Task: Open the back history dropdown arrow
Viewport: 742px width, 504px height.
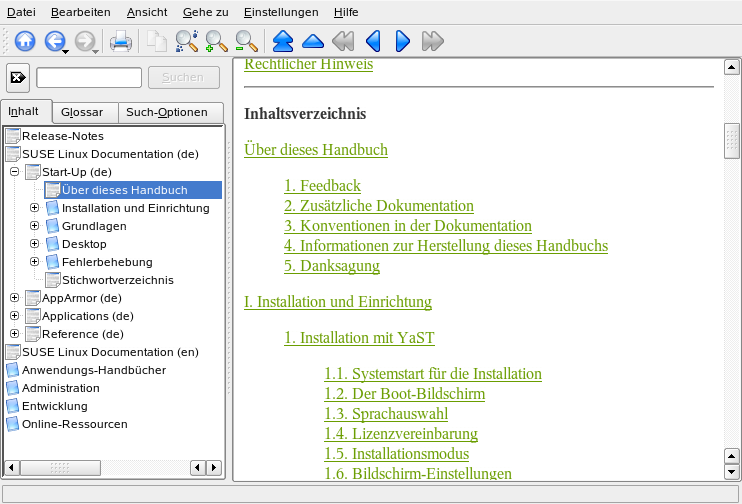Action: (66, 51)
